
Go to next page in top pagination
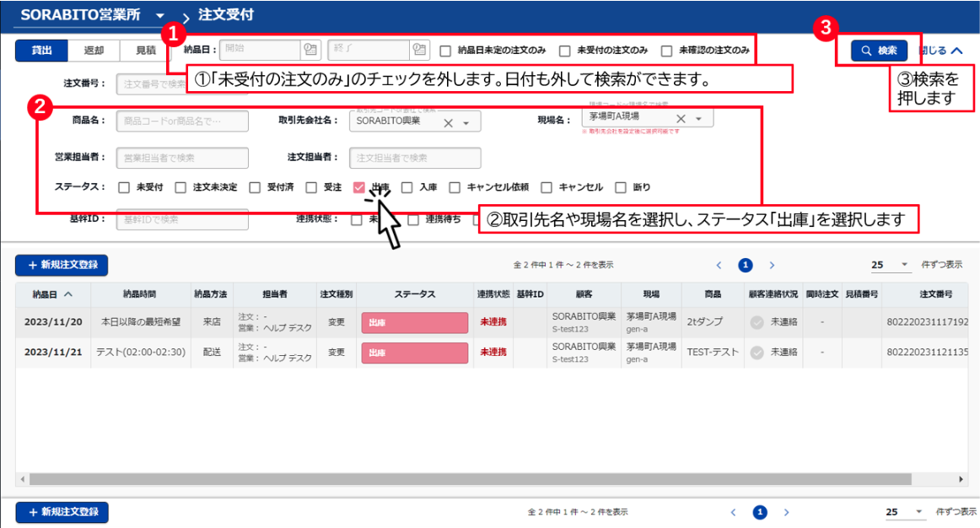coord(772,265)
